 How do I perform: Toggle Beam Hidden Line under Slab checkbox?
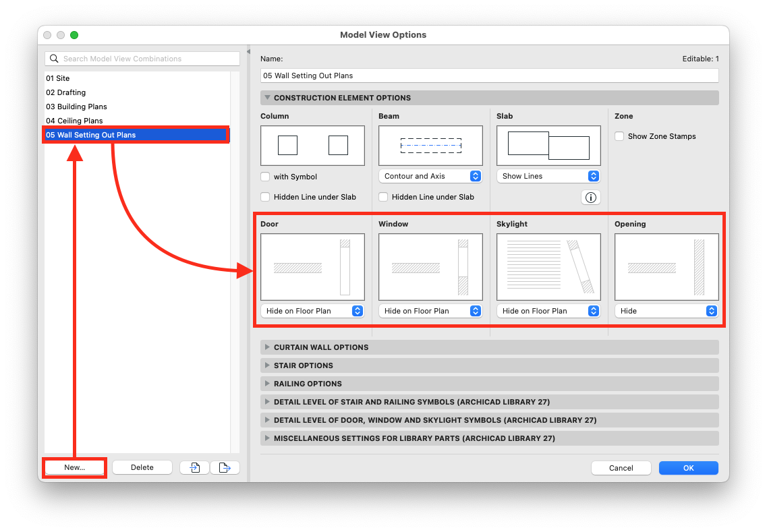pyautogui.click(x=383, y=197)
